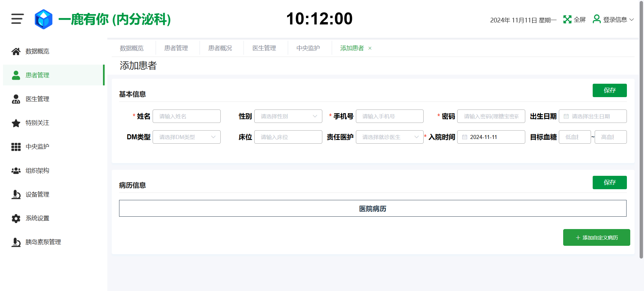The width and height of the screenshot is (644, 291).
Task: Open 医生管理 in the sidebar
Action: (x=54, y=99)
